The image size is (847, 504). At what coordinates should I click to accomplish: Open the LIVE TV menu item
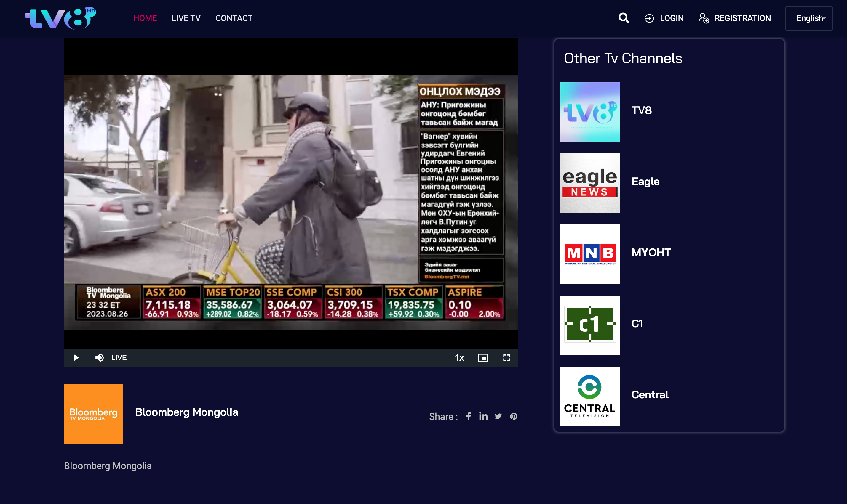[x=186, y=18]
